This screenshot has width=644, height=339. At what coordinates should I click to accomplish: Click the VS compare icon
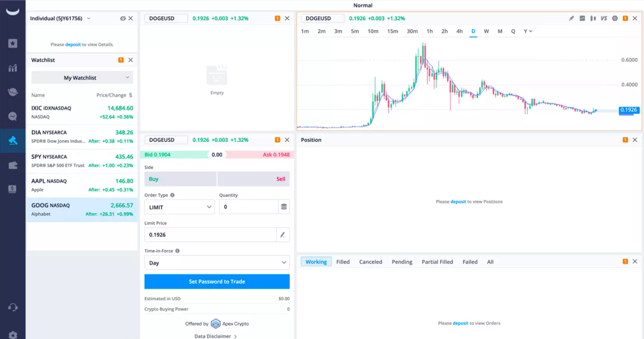click(x=604, y=18)
